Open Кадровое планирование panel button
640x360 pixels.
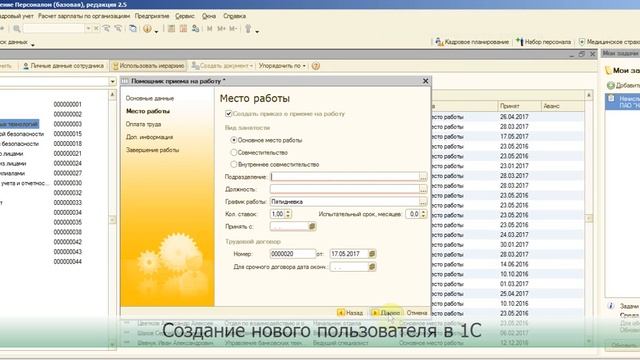472,42
